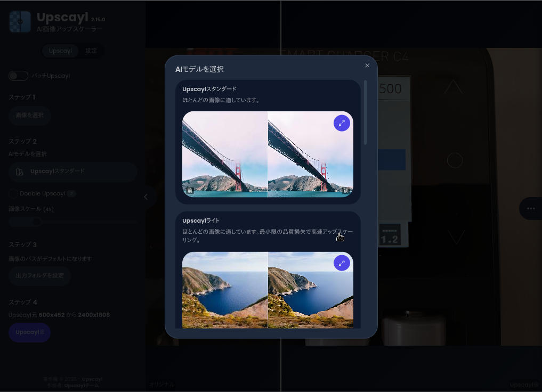Click the coastal cliff comparison thumbnail
This screenshot has width=542, height=392.
point(268,290)
